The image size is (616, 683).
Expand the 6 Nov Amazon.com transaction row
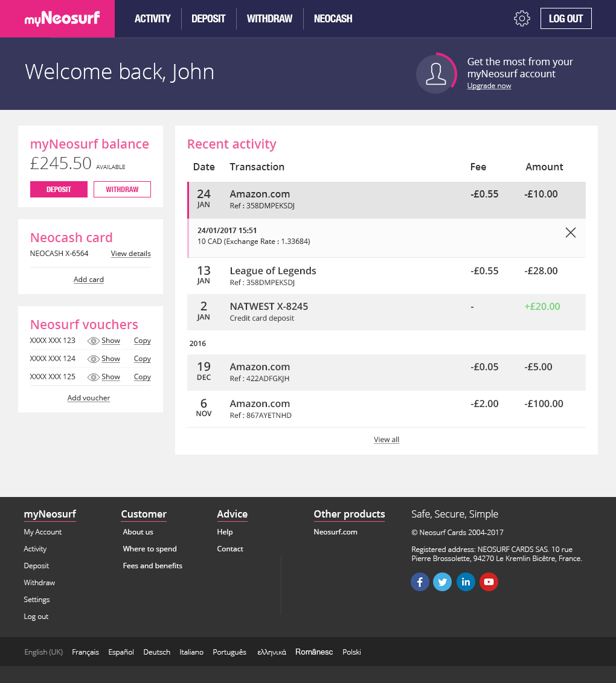coord(387,409)
